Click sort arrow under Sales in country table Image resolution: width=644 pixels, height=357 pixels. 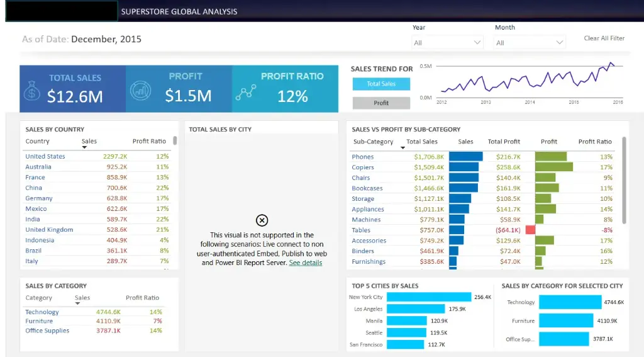tap(84, 147)
